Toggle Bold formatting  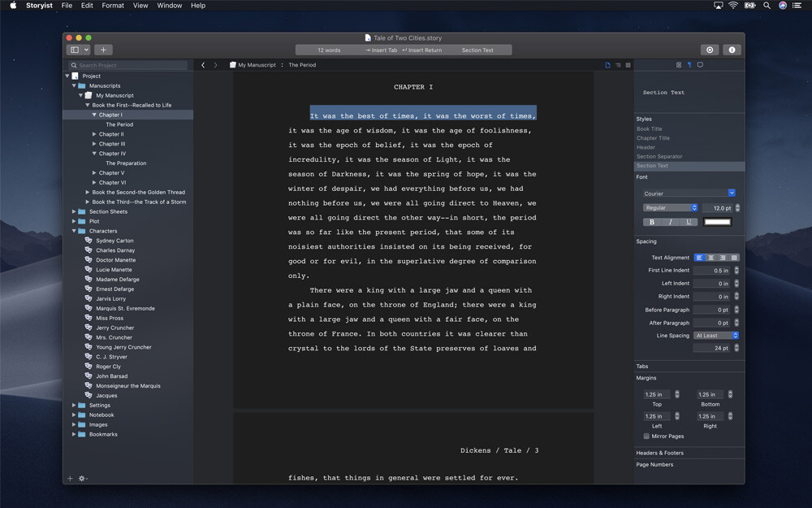651,222
